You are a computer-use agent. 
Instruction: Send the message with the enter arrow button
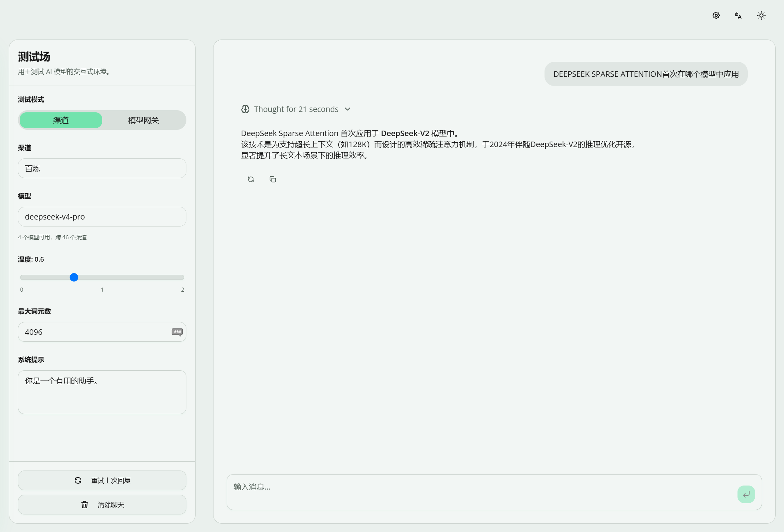tap(746, 494)
